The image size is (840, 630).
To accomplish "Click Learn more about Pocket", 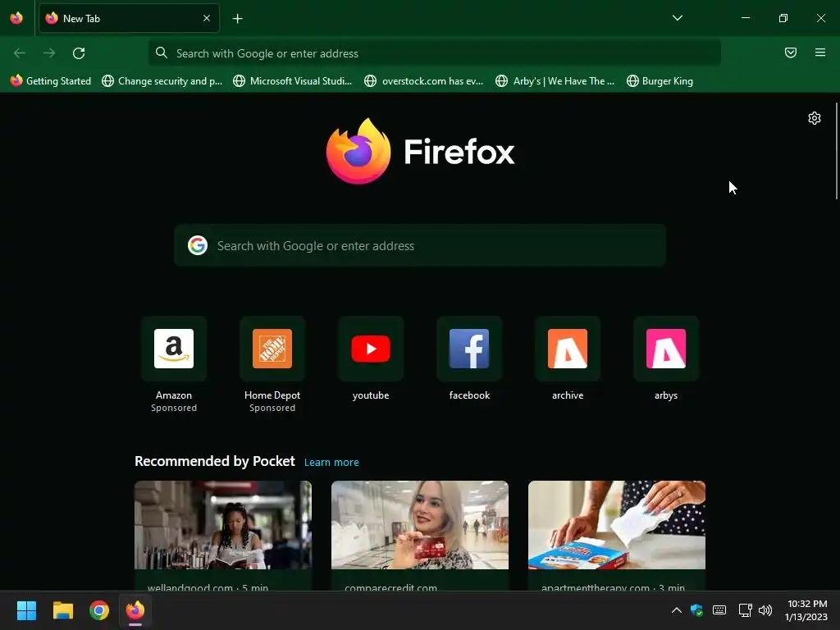I will [x=331, y=463].
